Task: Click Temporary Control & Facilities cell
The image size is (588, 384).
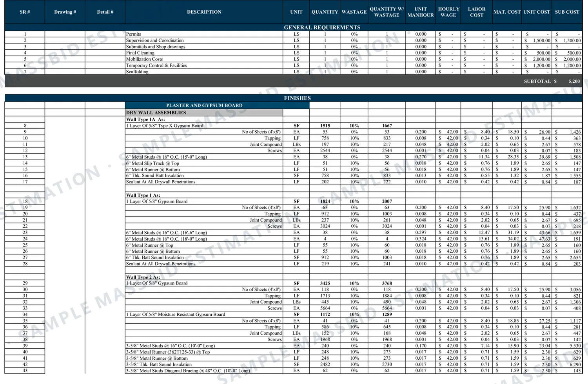Action: click(204, 65)
